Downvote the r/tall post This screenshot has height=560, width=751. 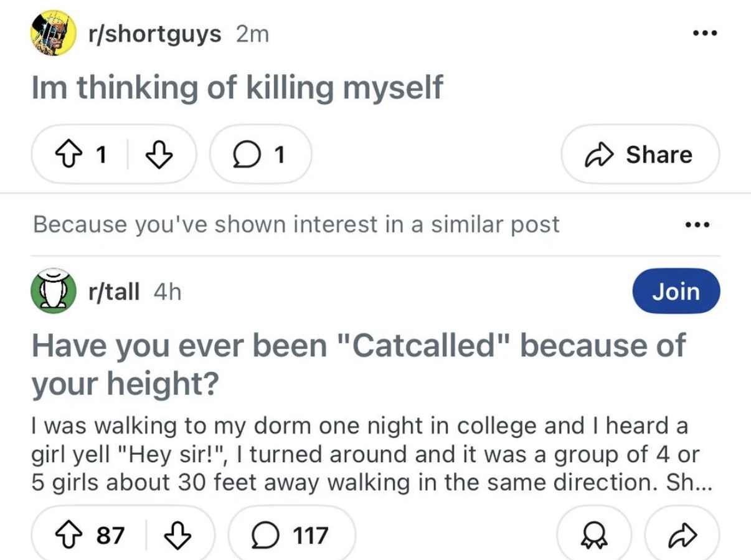tap(176, 536)
